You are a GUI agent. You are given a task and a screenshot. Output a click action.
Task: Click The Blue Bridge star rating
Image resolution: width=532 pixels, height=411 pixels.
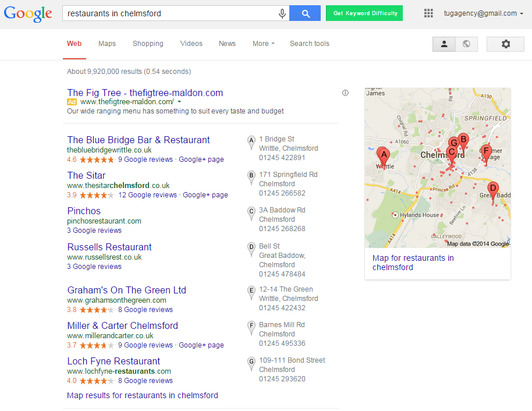[97, 160]
